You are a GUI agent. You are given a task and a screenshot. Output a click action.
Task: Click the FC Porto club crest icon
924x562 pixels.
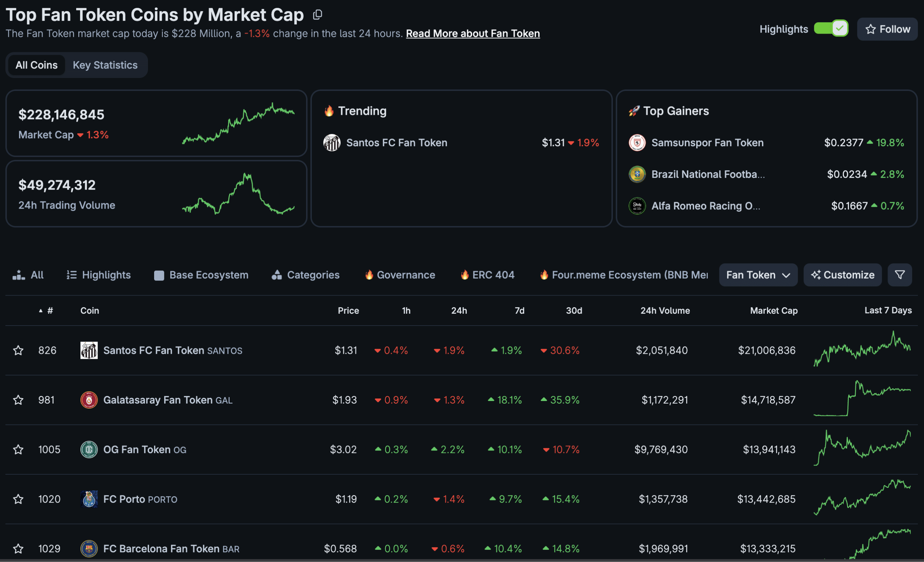[x=89, y=499]
